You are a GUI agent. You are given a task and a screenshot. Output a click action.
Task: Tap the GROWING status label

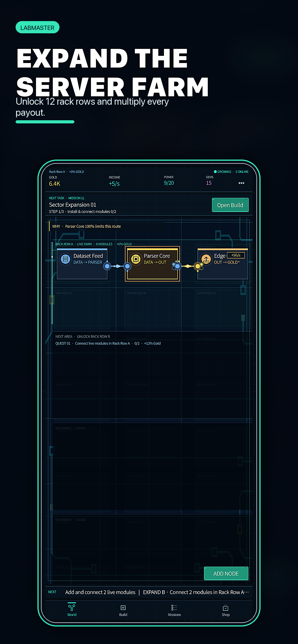click(x=224, y=172)
